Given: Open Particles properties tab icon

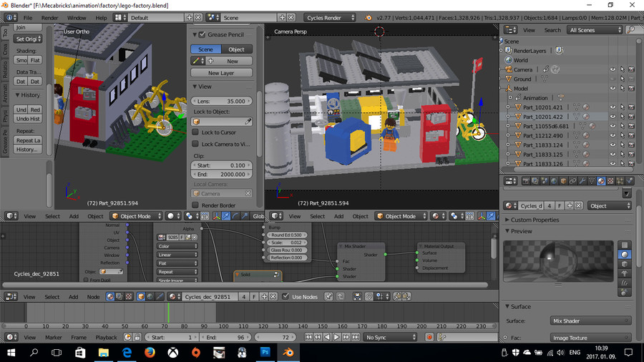Looking at the screenshot, I should (x=620, y=181).
